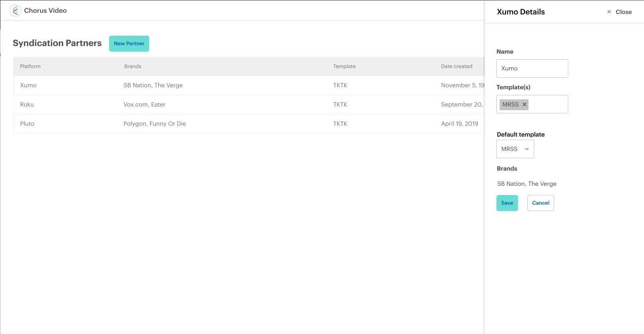Select the Xumo platform row
This screenshot has height=334, width=644.
point(249,85)
